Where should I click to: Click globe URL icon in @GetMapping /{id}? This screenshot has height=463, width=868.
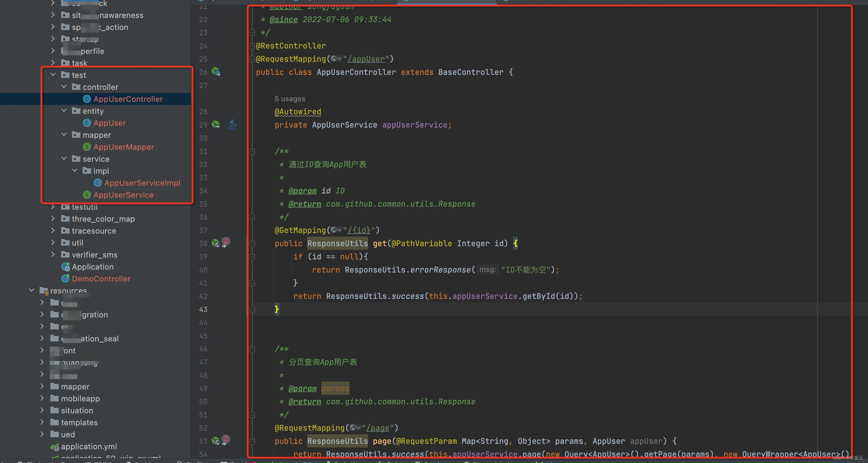336,230
